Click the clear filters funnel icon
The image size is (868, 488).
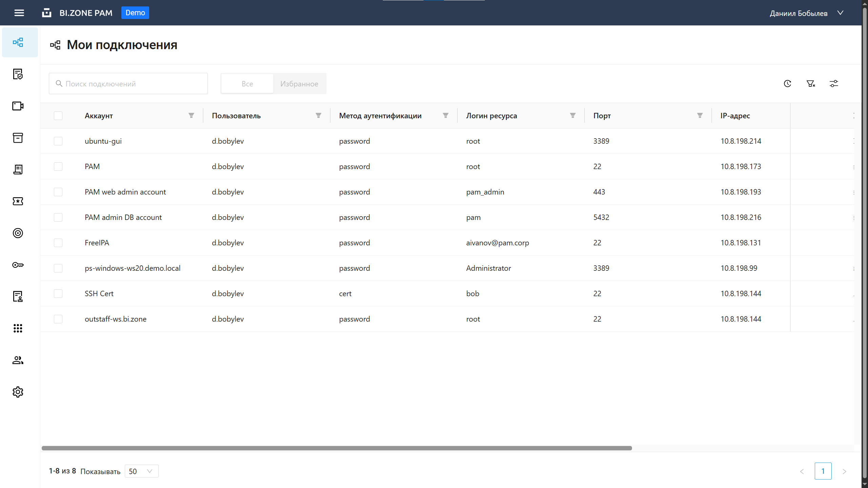click(x=811, y=84)
